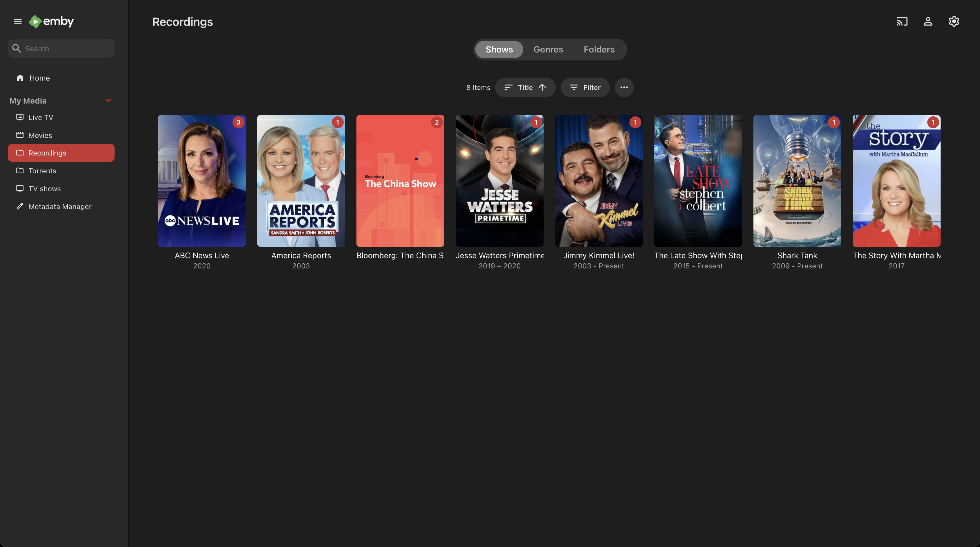Open Metadata Manager in sidebar
Screen dimensions: 980x547
pos(61,206)
